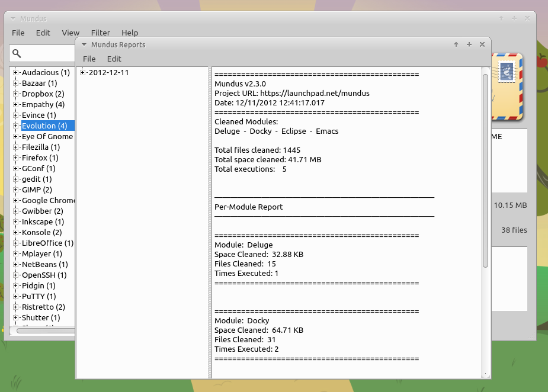This screenshot has height=392, width=548.
Task: Click the 'Total space cleaned: 41.71 MB' line
Action: pos(268,160)
